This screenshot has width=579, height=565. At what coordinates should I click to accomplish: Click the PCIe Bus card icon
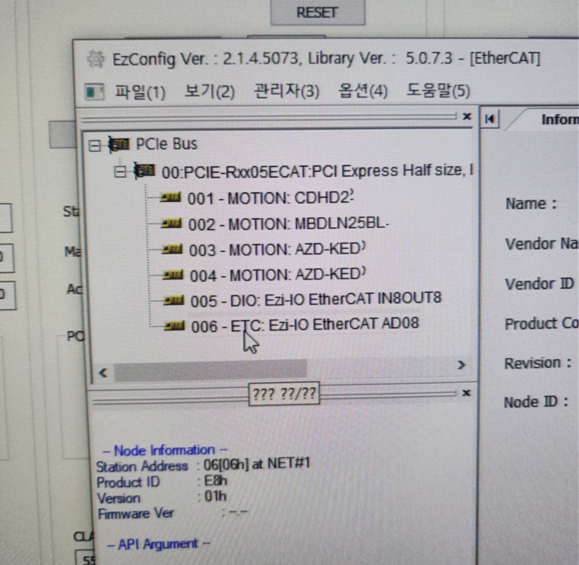click(x=119, y=144)
